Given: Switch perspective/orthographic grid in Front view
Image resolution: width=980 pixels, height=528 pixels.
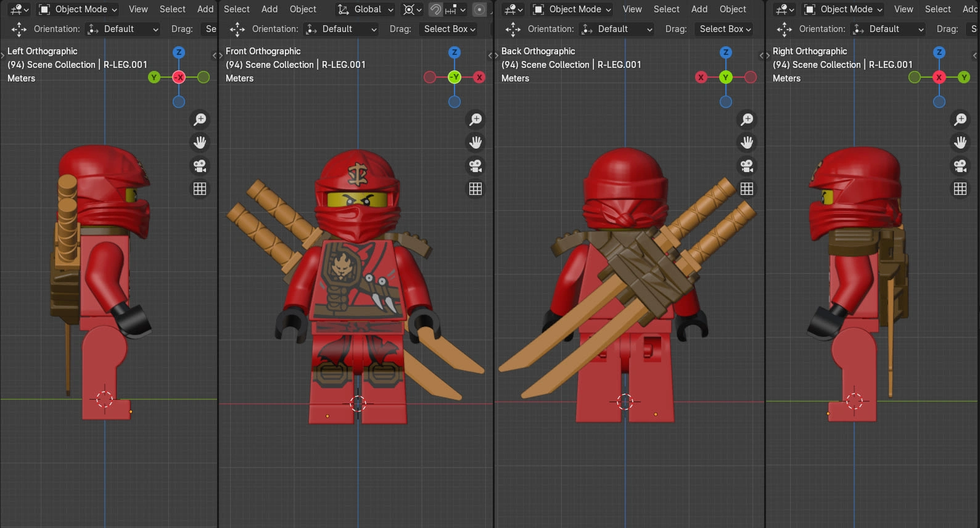Looking at the screenshot, I should pyautogui.click(x=476, y=189).
